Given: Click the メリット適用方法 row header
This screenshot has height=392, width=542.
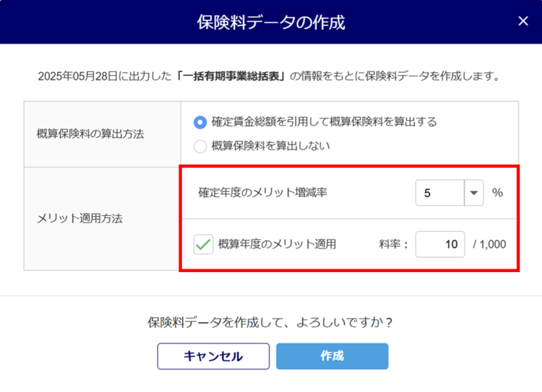Looking at the screenshot, I should click(x=79, y=219).
